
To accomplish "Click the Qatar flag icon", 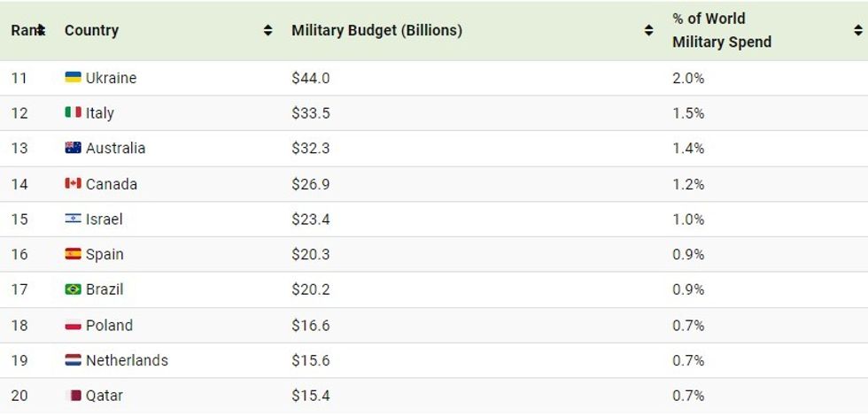I will coord(73,396).
